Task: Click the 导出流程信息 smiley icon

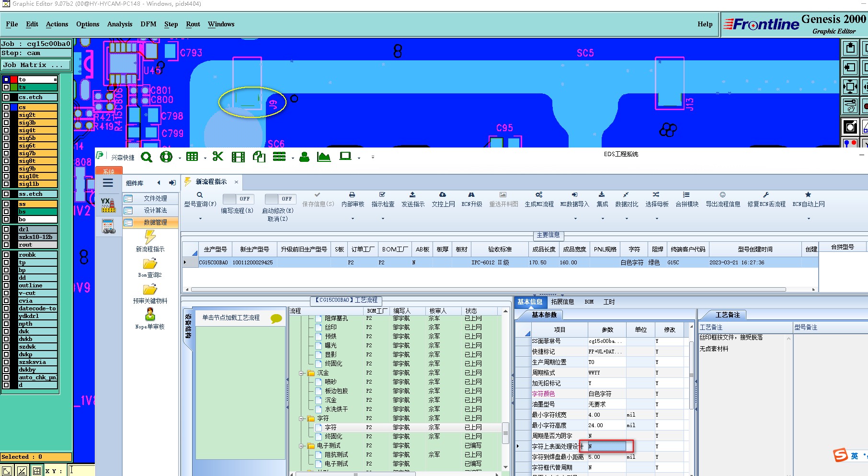Action: click(722, 194)
